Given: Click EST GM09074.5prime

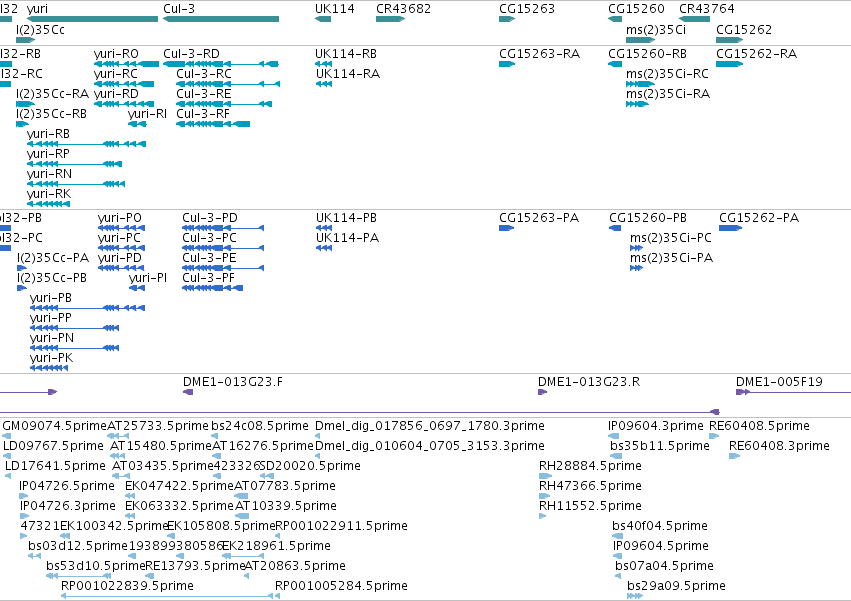Looking at the screenshot, I should click(x=7, y=436).
